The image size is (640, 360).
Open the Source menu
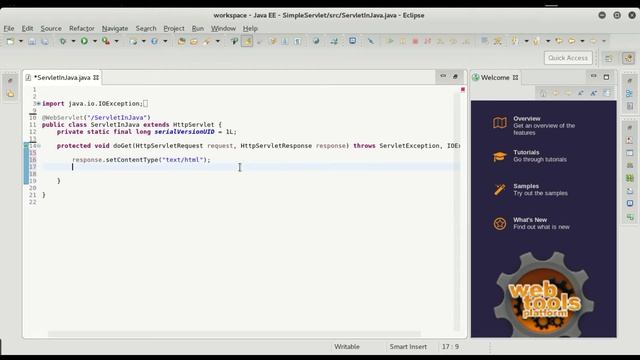pyautogui.click(x=51, y=29)
